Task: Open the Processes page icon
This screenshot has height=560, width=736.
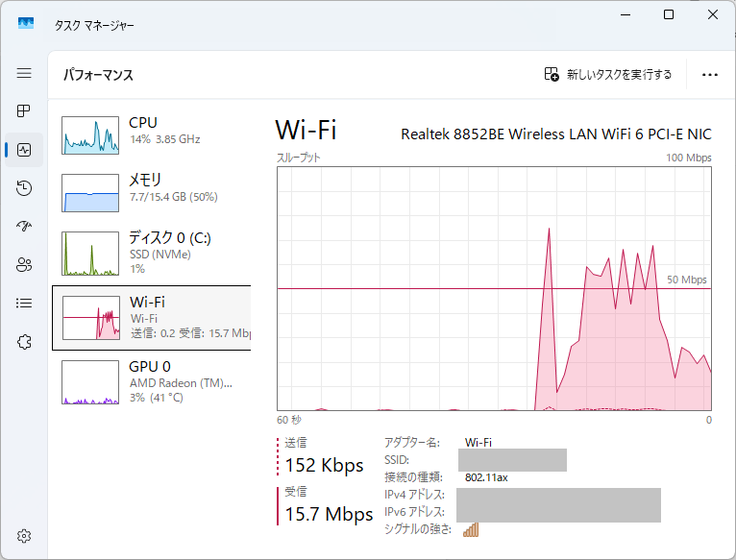Action: coord(24,111)
